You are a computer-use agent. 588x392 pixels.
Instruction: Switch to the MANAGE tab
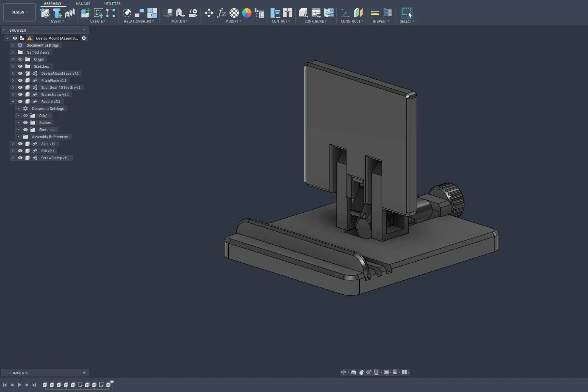point(83,4)
